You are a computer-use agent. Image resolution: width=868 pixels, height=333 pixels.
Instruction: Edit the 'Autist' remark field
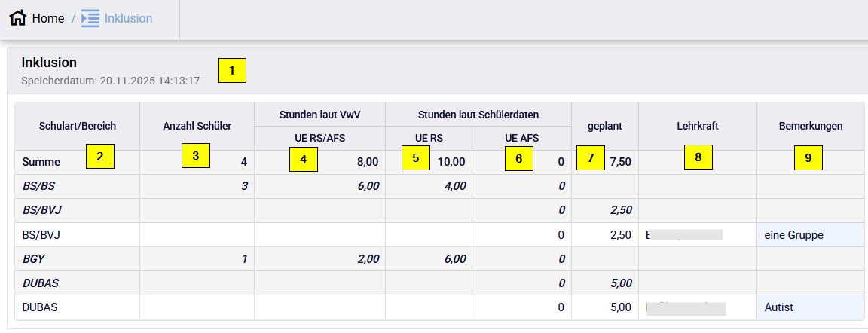(x=811, y=307)
